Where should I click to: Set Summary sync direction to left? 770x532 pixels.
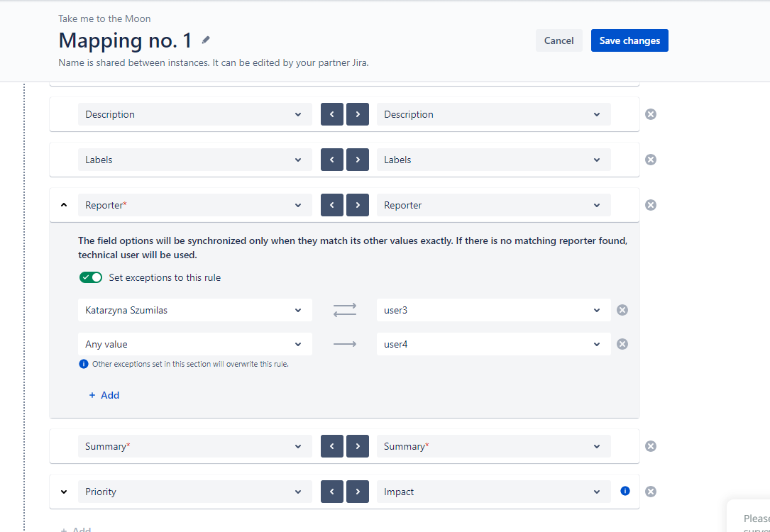coord(332,446)
